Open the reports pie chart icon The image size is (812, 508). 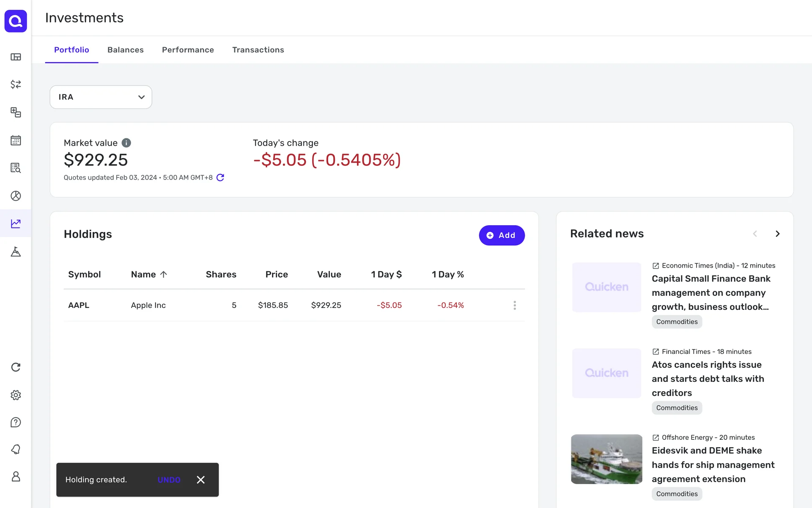16,196
